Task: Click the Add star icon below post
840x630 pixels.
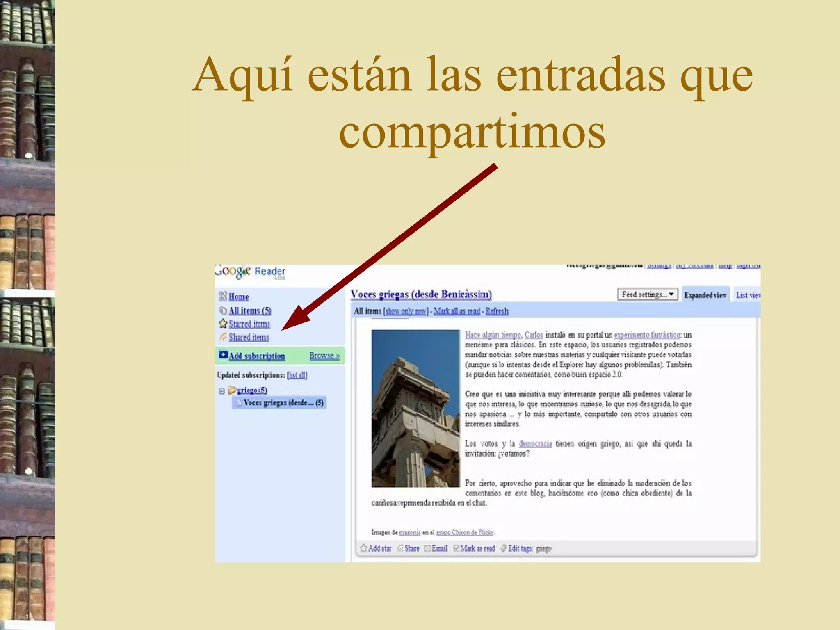Action: pyautogui.click(x=363, y=548)
